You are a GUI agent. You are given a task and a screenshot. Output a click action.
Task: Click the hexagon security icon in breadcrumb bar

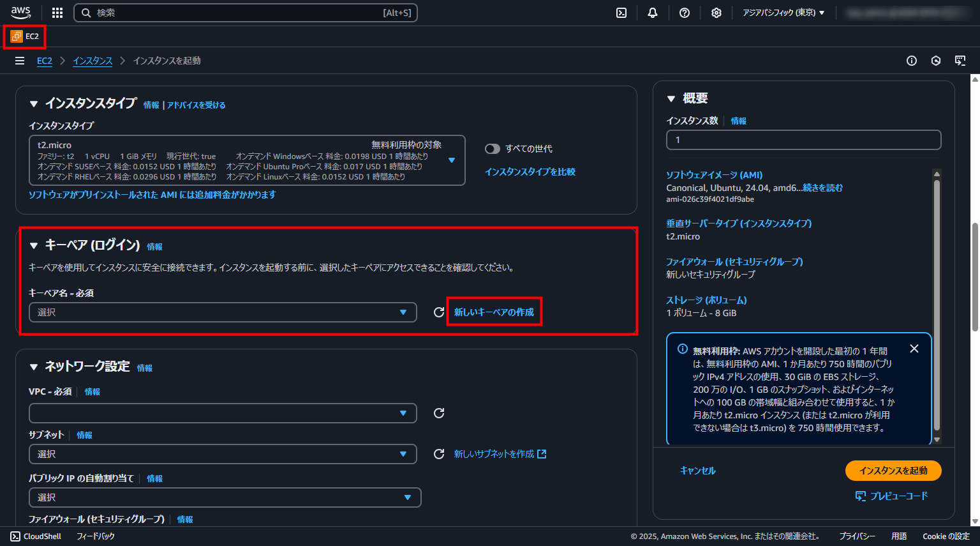(936, 61)
